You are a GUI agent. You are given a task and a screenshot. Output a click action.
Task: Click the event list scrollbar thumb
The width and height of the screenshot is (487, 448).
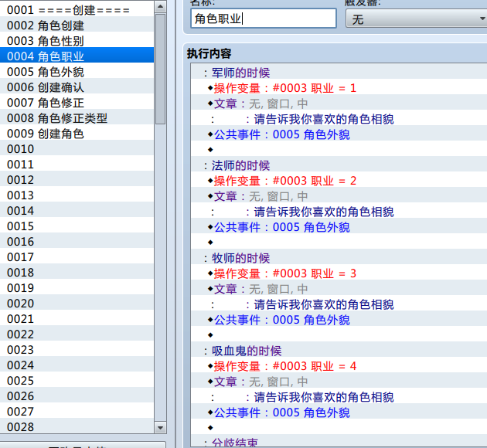160,69
